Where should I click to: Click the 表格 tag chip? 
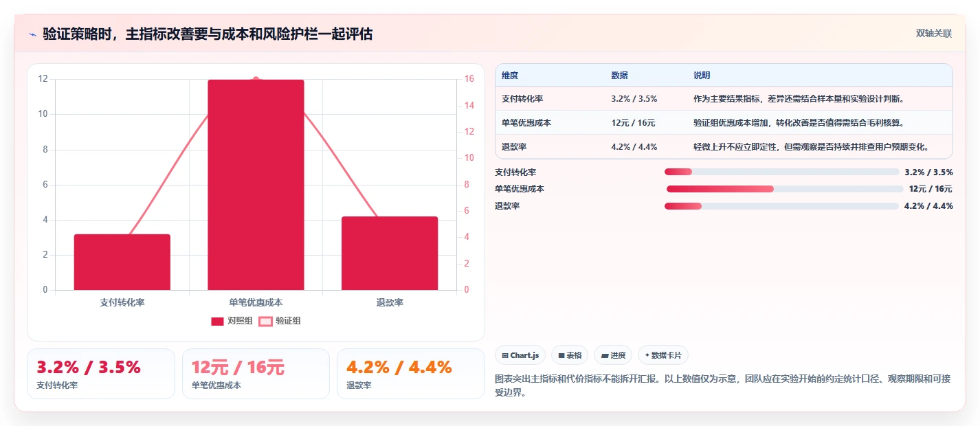(x=570, y=355)
